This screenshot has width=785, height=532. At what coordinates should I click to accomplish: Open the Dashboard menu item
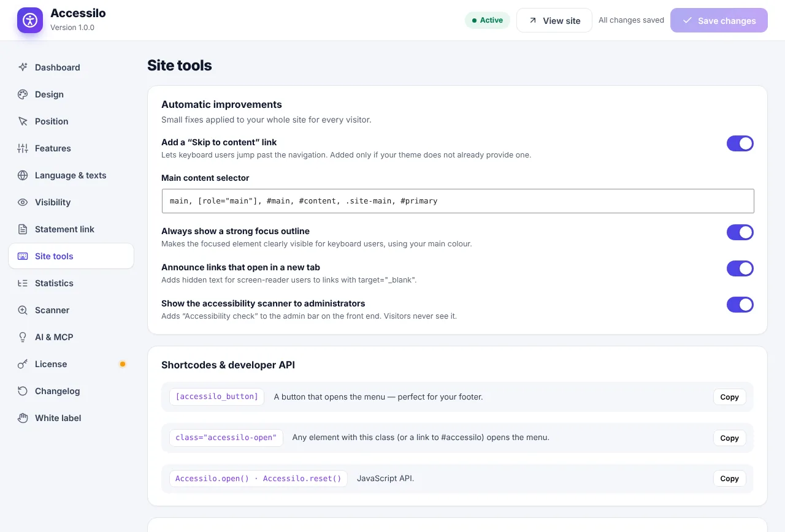pos(71,67)
